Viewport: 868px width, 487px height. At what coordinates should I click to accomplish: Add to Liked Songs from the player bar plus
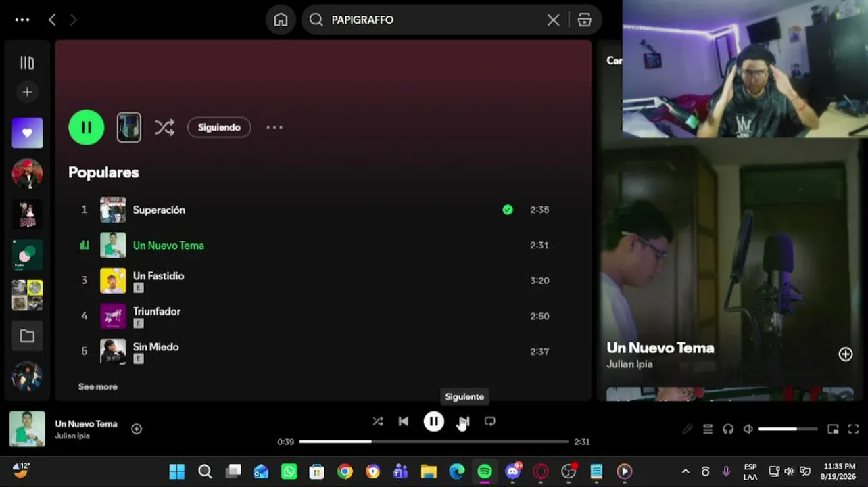137,429
